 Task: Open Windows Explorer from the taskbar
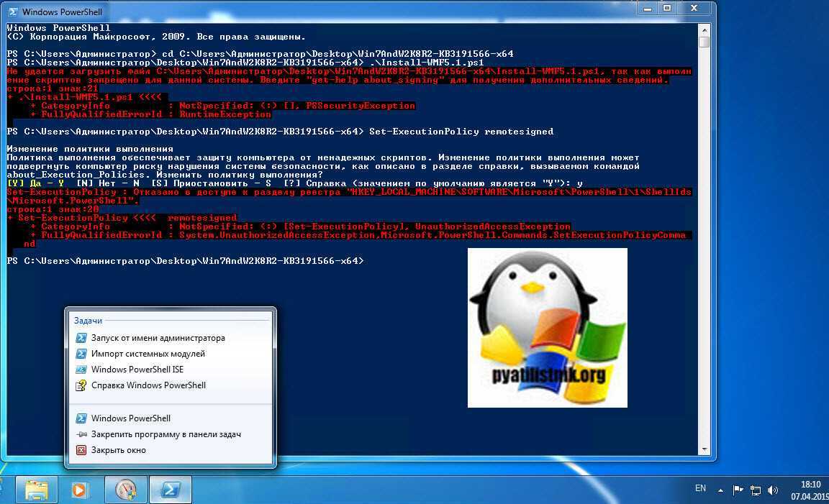37,490
